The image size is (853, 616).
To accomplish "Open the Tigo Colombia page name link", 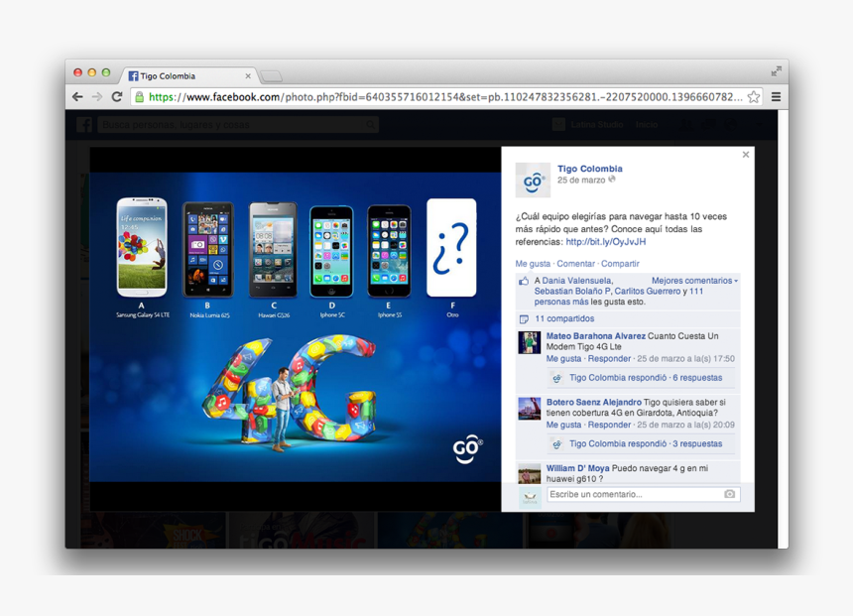I will (x=590, y=169).
